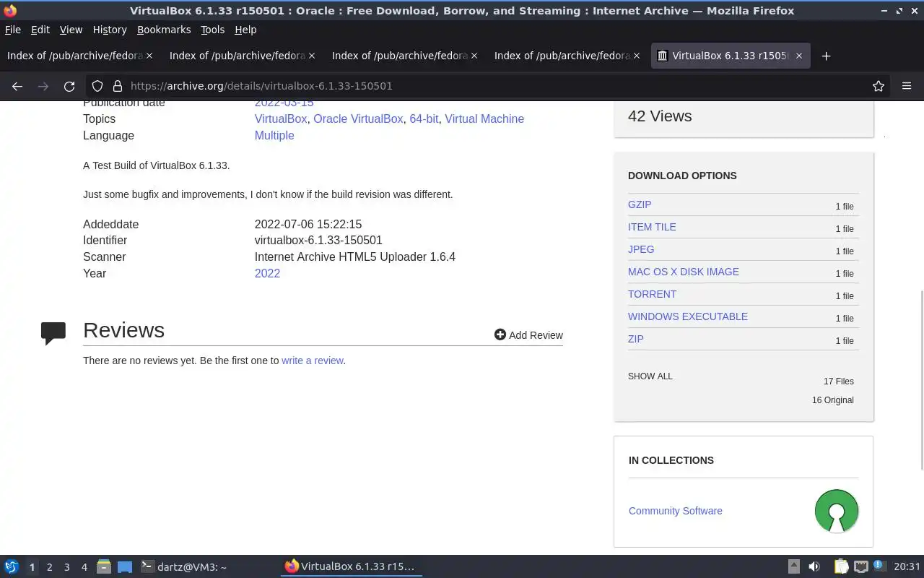Click the Virtual Machine topic link
The width and height of the screenshot is (924, 578).
click(484, 118)
